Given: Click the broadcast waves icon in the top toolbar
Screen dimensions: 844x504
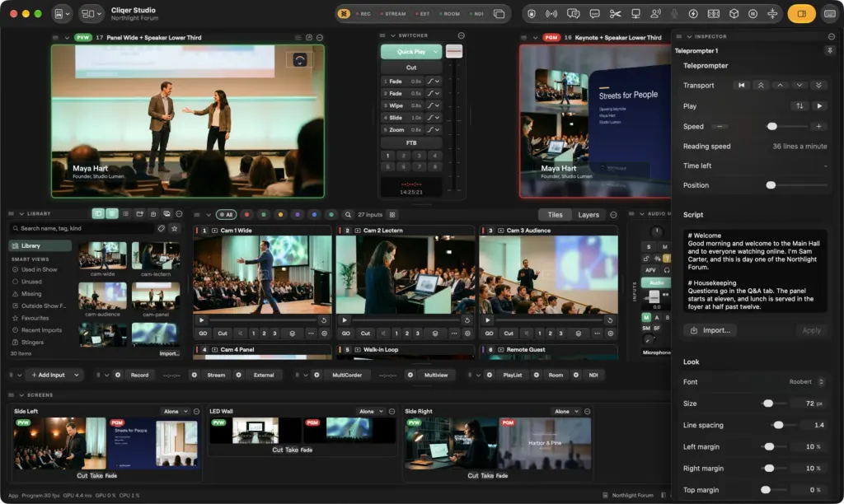Looking at the screenshot, I should tap(551, 14).
